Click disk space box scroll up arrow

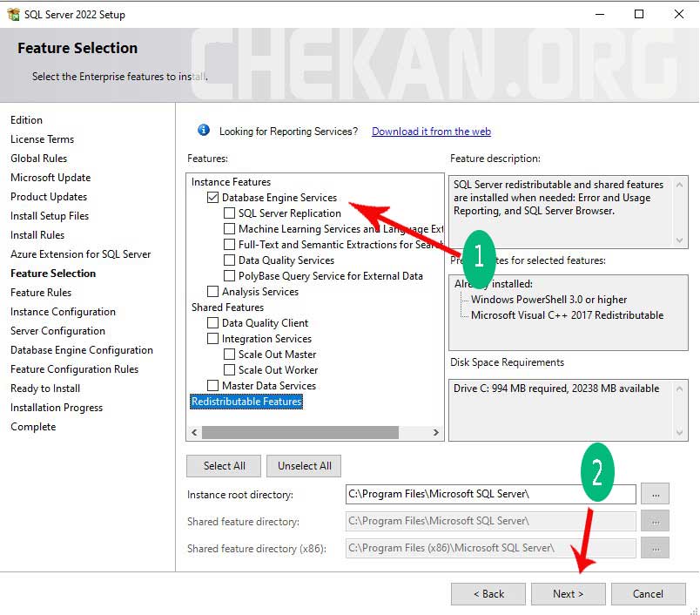coord(679,389)
